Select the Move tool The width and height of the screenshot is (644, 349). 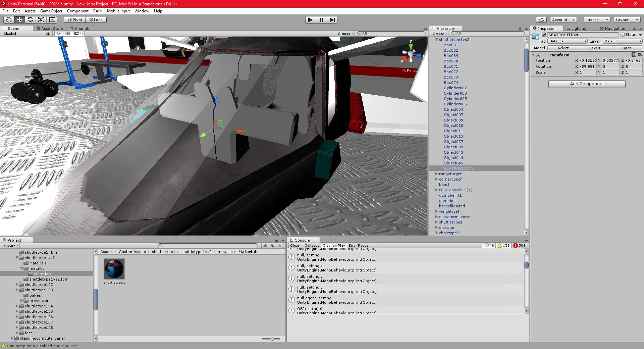[x=19, y=20]
